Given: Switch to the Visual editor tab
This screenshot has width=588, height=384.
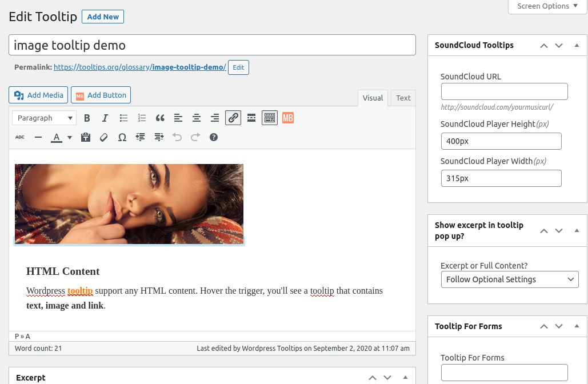Looking at the screenshot, I should (x=373, y=98).
